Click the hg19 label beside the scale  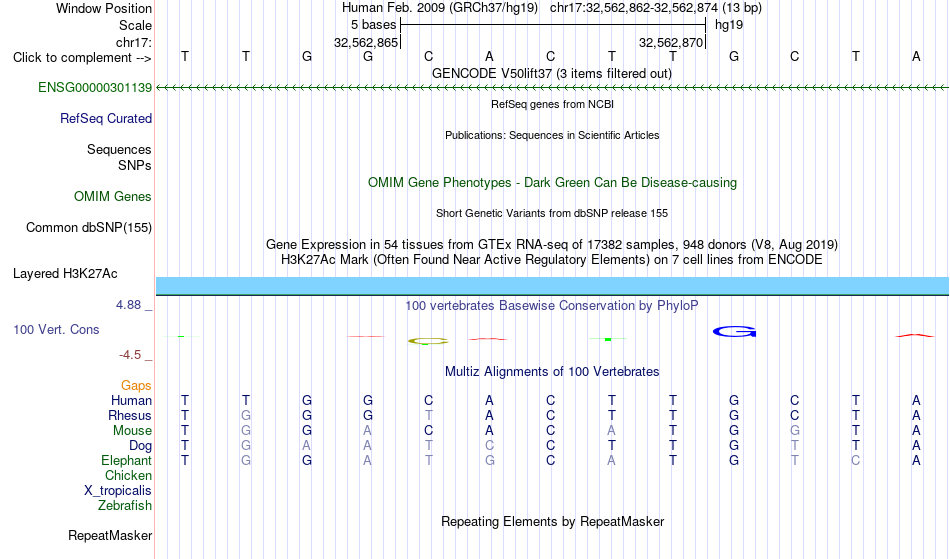tap(729, 25)
